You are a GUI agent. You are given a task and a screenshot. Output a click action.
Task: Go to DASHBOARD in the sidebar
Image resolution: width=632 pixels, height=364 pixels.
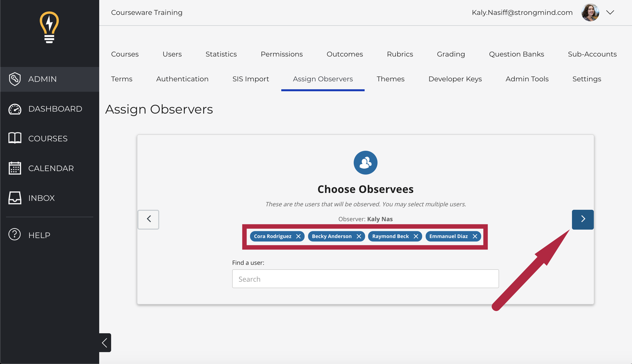click(x=55, y=109)
